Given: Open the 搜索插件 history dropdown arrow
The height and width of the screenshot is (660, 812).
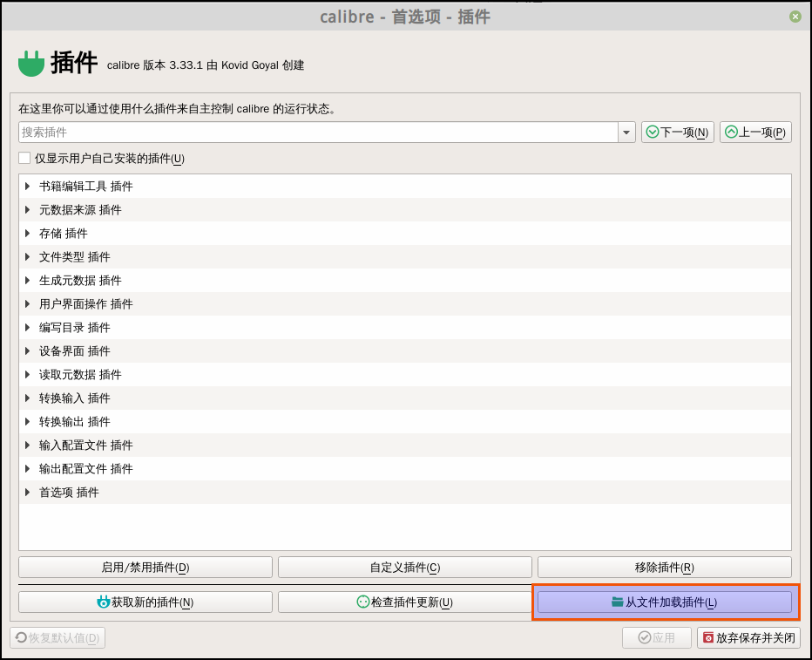Looking at the screenshot, I should coord(626,133).
